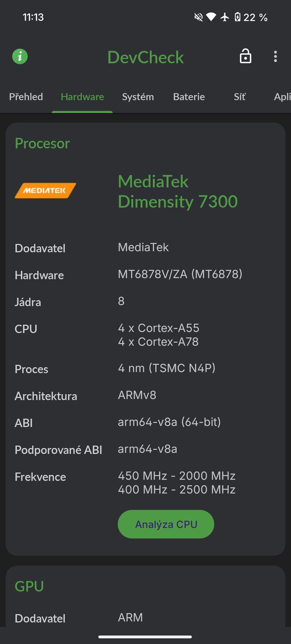Select the Hardware tab
The height and width of the screenshot is (644, 291).
coord(82,97)
